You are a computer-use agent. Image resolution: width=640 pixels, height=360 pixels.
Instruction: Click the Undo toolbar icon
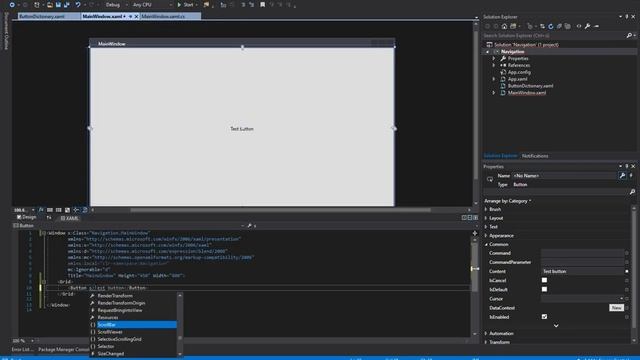pyautogui.click(x=78, y=5)
